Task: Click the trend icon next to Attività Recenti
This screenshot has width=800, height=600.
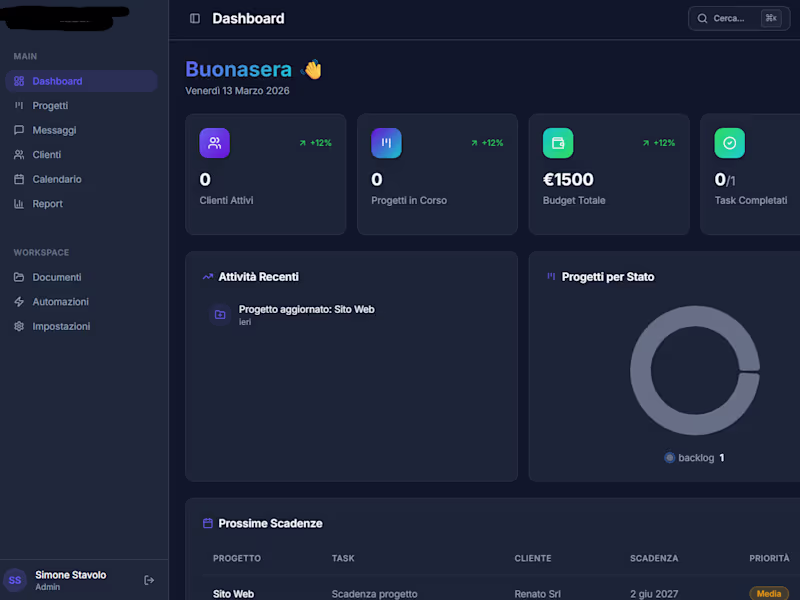Action: click(208, 277)
